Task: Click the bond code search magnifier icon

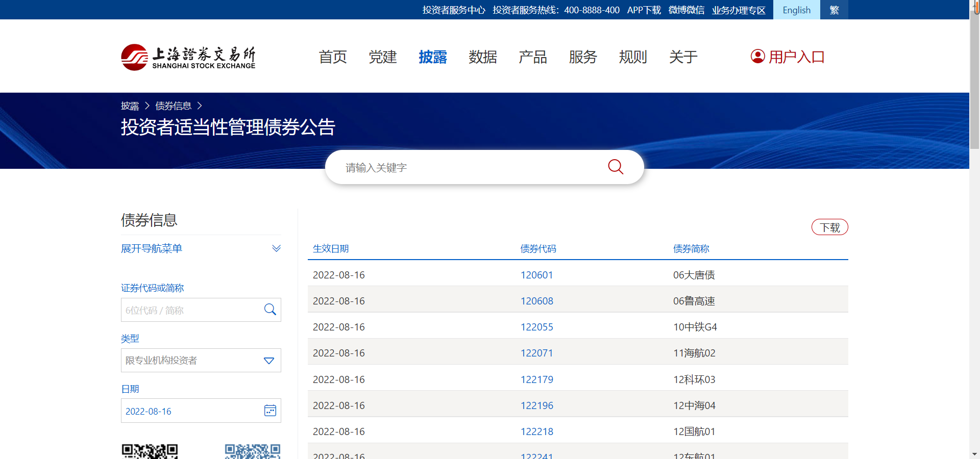Action: pos(270,310)
